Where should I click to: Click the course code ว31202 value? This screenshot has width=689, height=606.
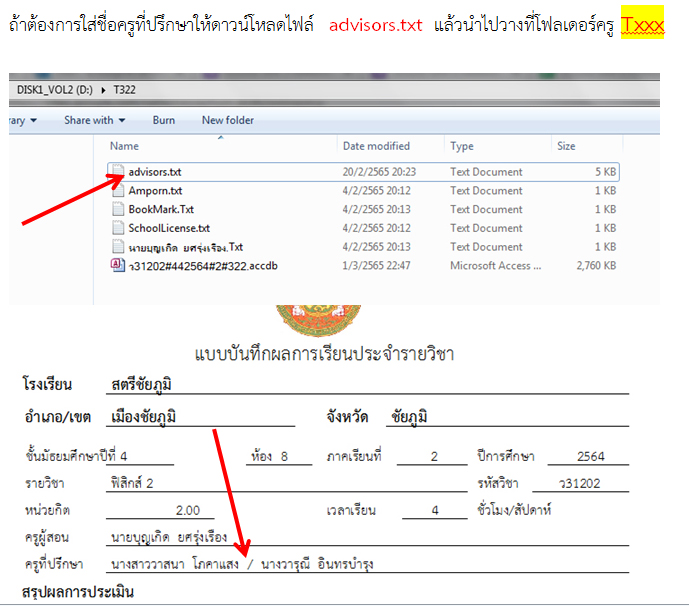tap(579, 483)
